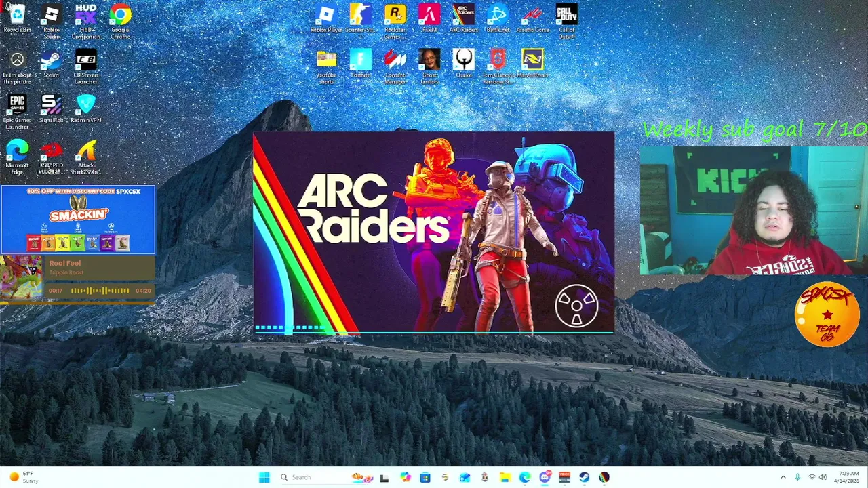The height and width of the screenshot is (488, 868).
Task: Launch Marvel Rivals shortcut
Action: (x=532, y=64)
